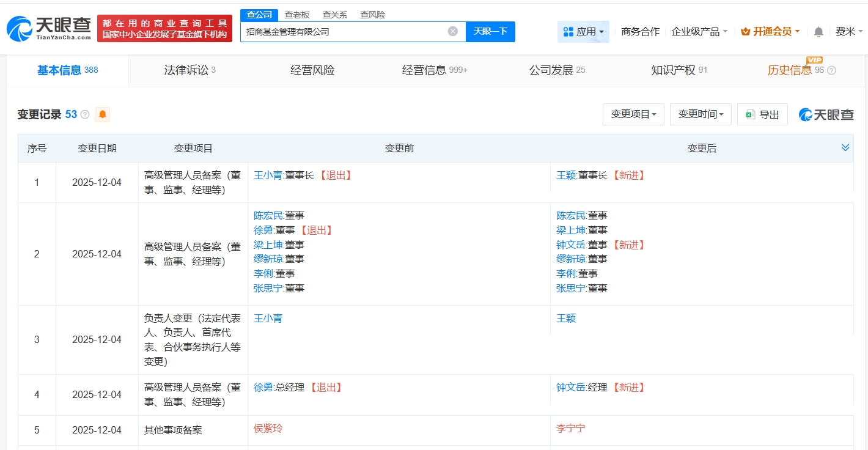
Task: Open the 开通会员 dropdown
Action: 770,32
